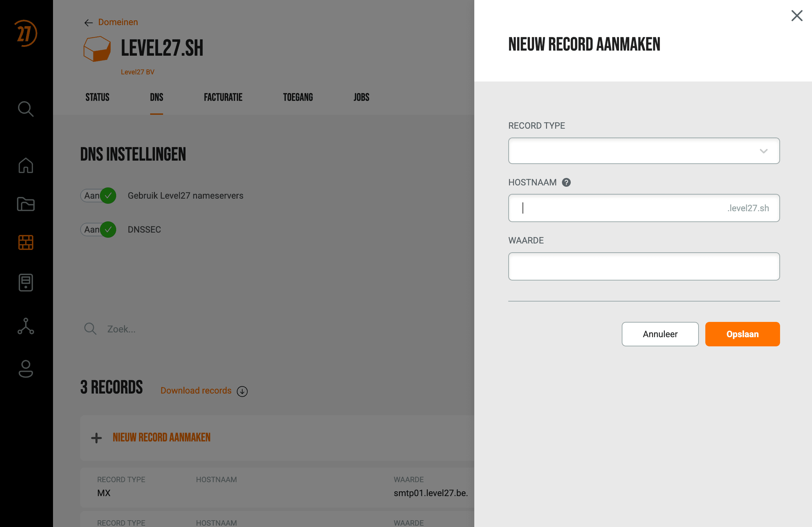Click the orange Opslaan button
This screenshot has height=527, width=812.
[x=742, y=334]
